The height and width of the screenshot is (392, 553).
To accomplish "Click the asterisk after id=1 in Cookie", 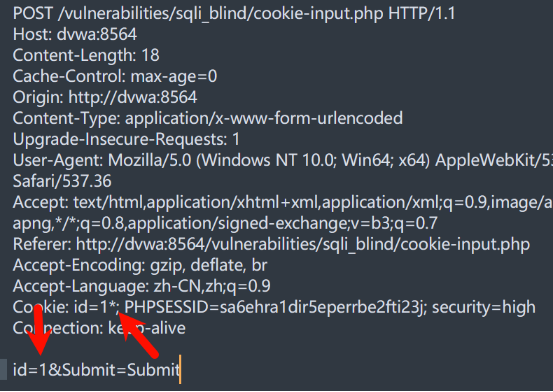I will pos(113,305).
